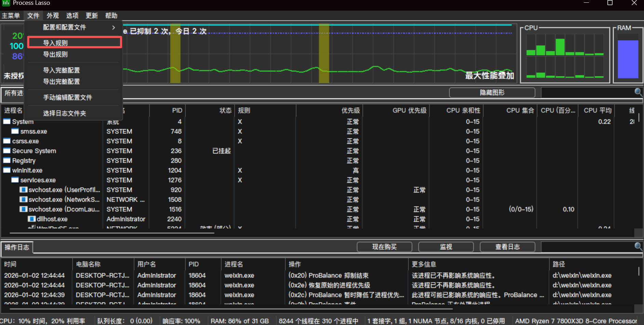The image size is (644, 325).
Task: Switch to the 操作日志 tab
Action: (17, 247)
